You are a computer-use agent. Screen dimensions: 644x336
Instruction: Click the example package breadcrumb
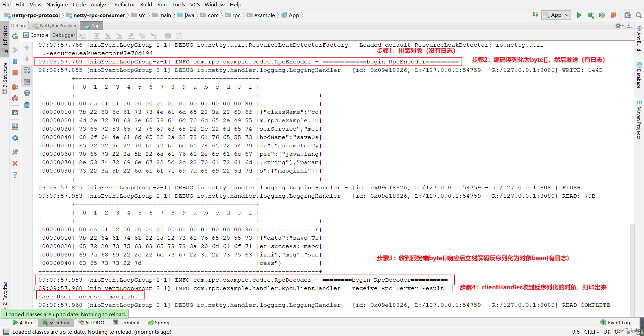coord(261,15)
